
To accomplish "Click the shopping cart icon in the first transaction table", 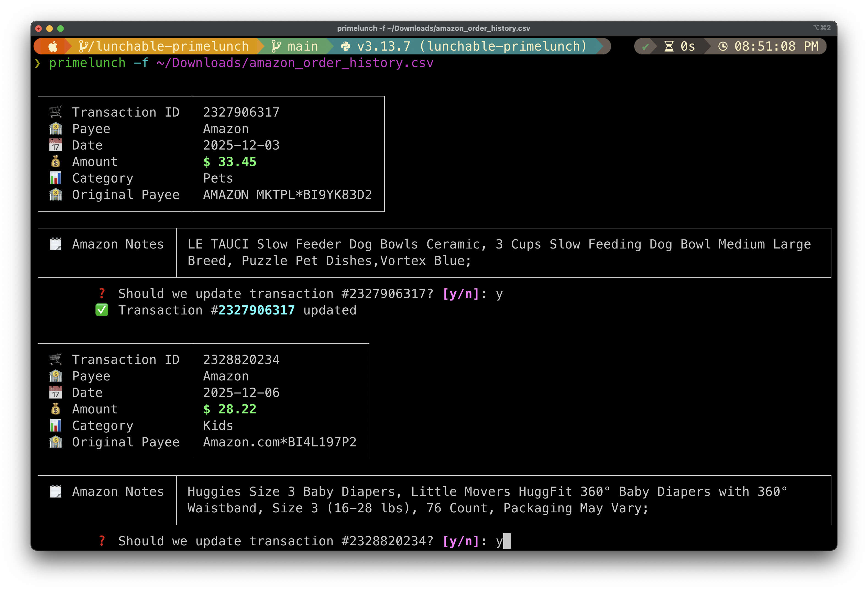I will [56, 112].
